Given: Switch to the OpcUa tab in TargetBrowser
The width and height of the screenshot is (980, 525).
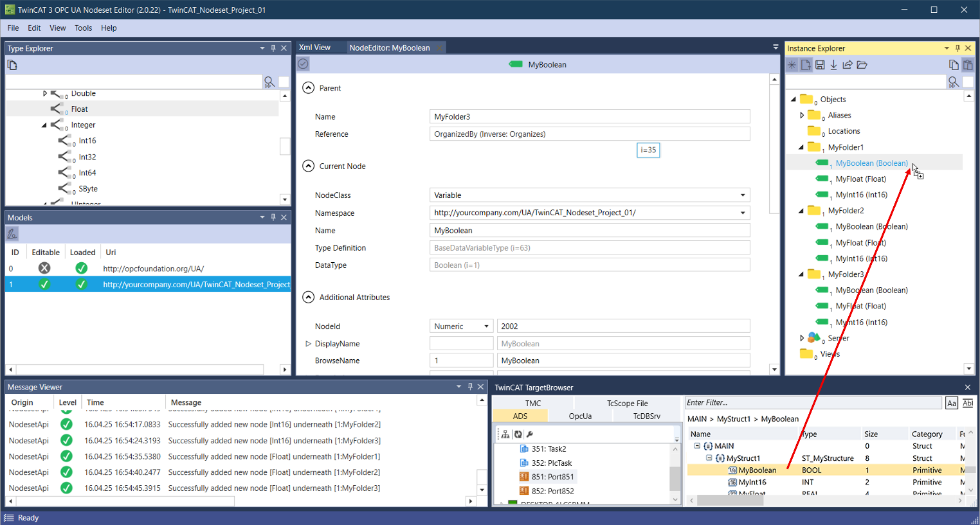Looking at the screenshot, I should coord(580,416).
